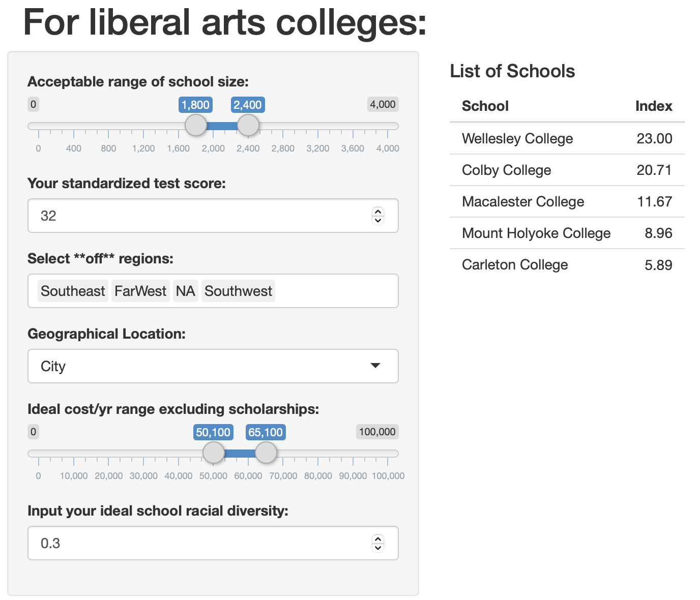Screen dimensions: 700x600
Task: Select the FarWest region tag
Action: point(140,291)
